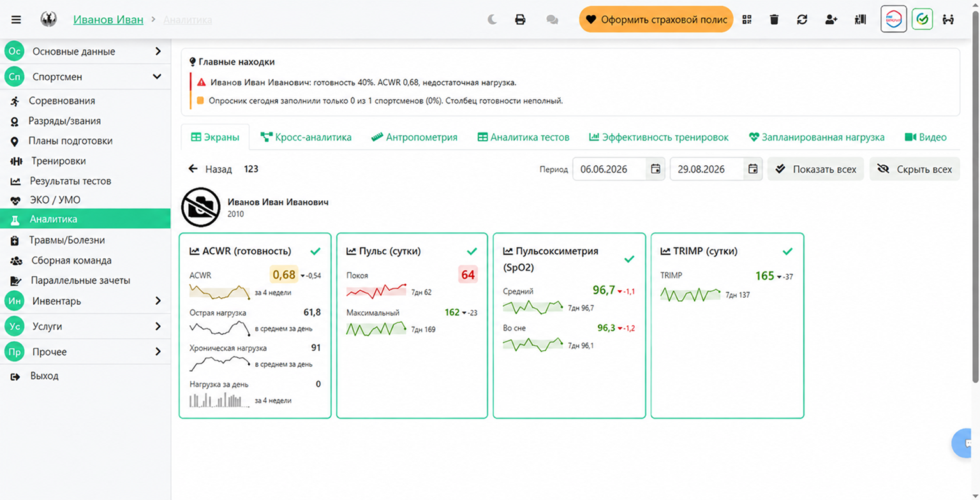Switch to Кросс-аналитика tab
The width and height of the screenshot is (980, 500).
pos(306,137)
